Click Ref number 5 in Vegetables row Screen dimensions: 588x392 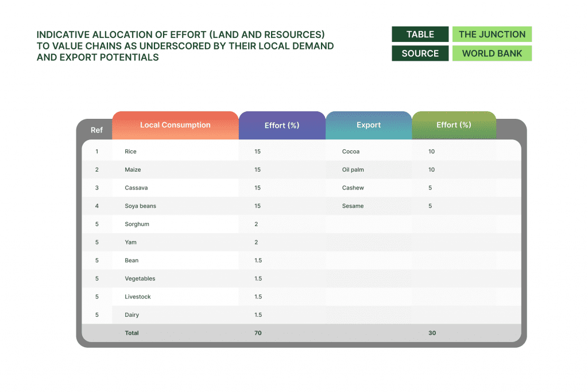coord(96,278)
